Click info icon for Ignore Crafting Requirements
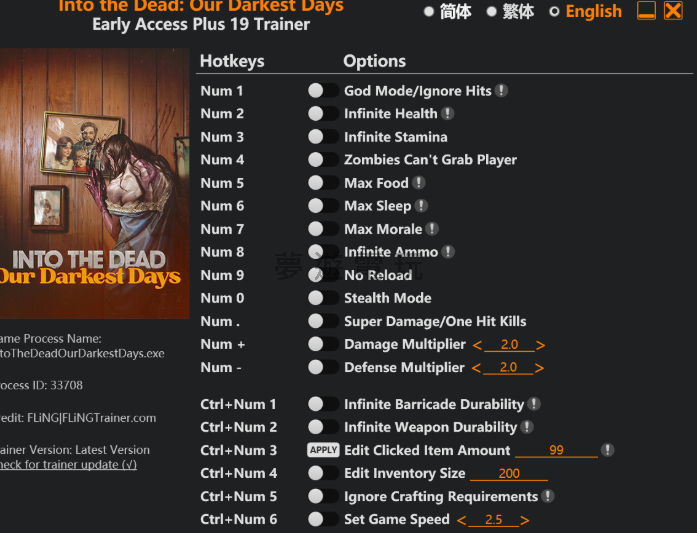Screen dimensions: 697x533 548,496
